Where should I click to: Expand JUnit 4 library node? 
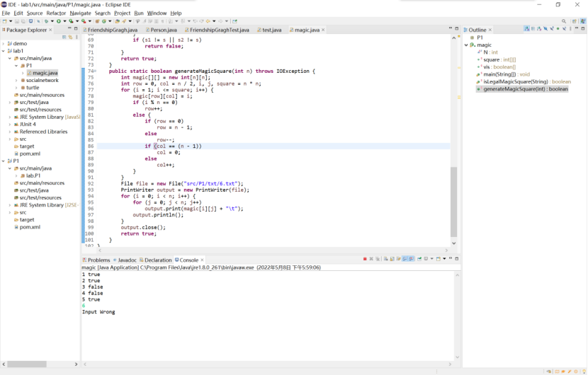click(x=10, y=125)
